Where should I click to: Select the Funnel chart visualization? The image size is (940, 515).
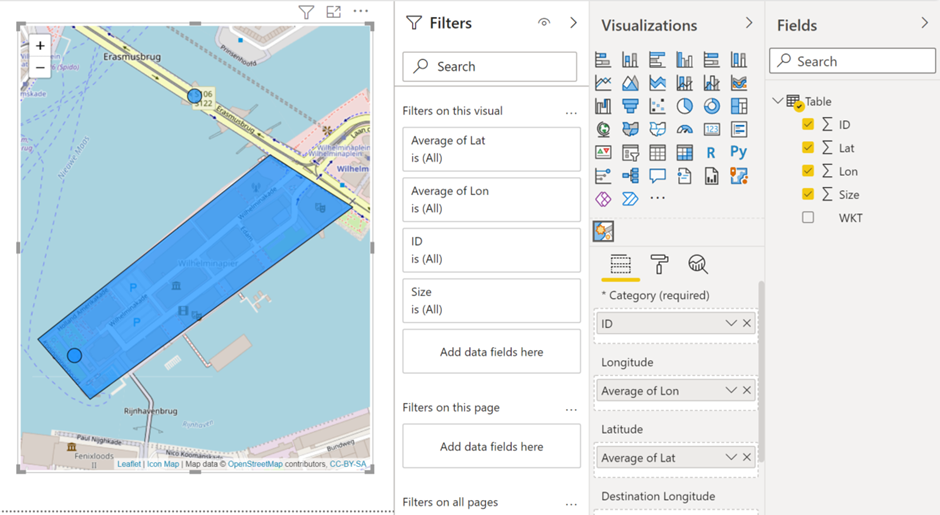[630, 106]
